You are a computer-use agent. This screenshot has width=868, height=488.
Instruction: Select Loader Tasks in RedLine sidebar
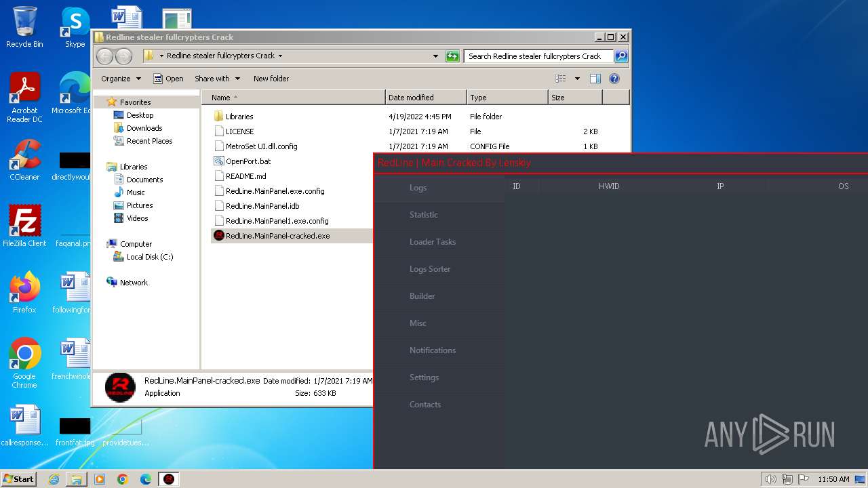pos(432,242)
